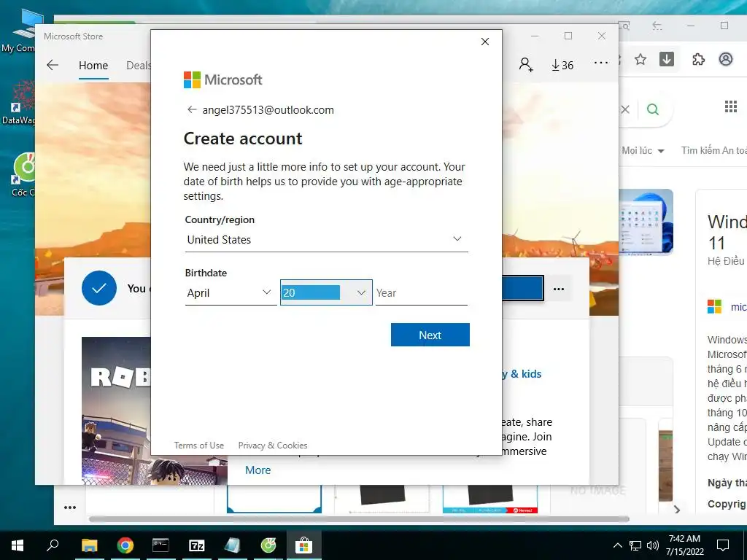Open the Privacy & Cookies link
The height and width of the screenshot is (560, 747).
273,446
